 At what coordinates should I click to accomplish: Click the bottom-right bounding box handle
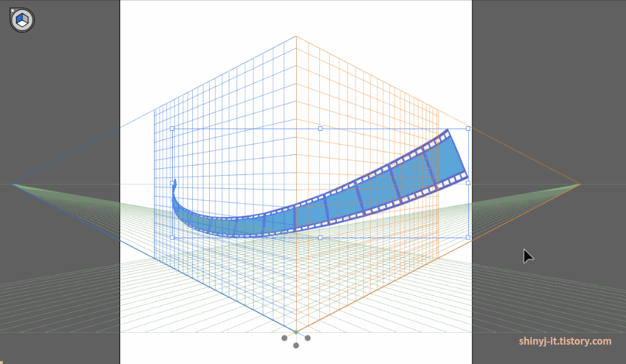point(468,238)
